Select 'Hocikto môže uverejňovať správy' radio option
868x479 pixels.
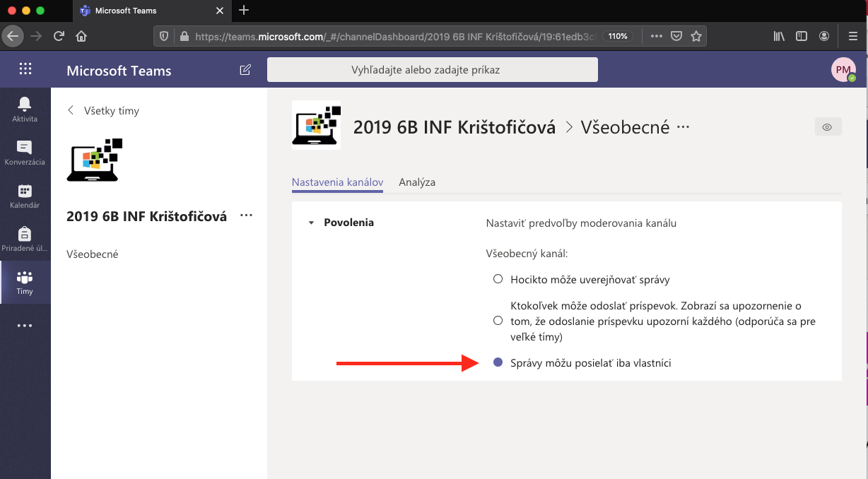(x=498, y=279)
